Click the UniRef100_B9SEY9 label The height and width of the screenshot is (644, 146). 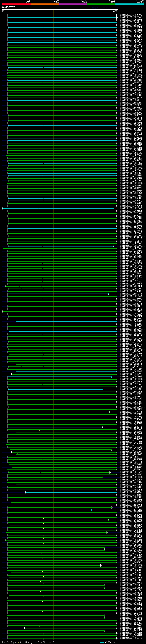[131, 82]
